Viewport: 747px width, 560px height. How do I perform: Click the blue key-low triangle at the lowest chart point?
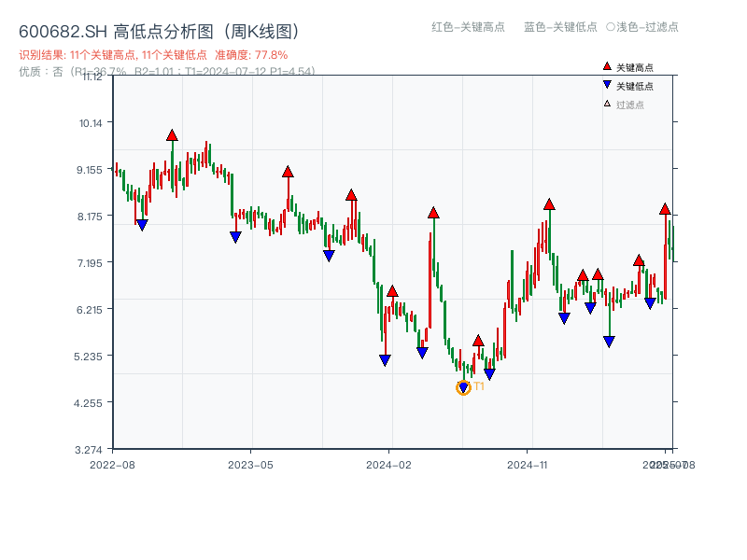[x=463, y=385]
